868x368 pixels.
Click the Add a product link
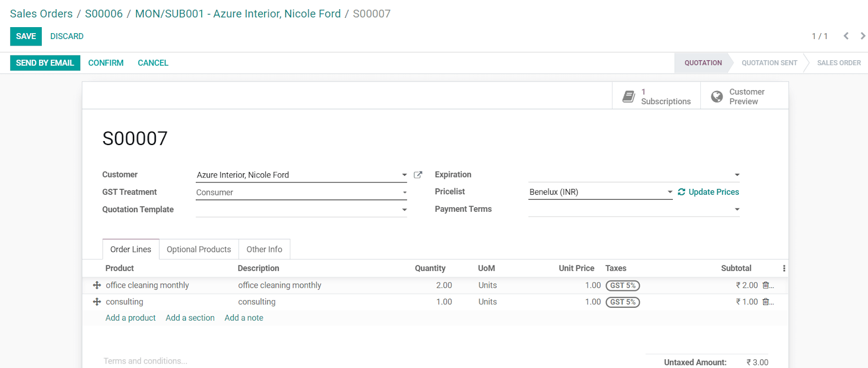click(130, 318)
